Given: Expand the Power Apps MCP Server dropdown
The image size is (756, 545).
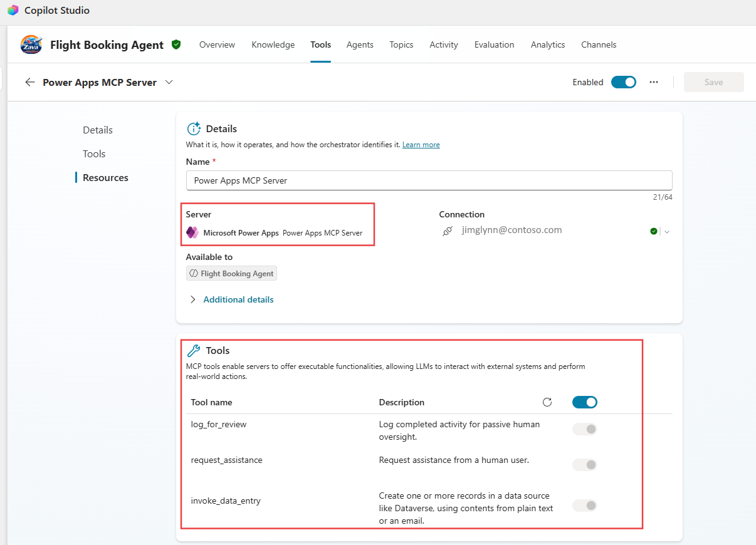Looking at the screenshot, I should tap(169, 81).
